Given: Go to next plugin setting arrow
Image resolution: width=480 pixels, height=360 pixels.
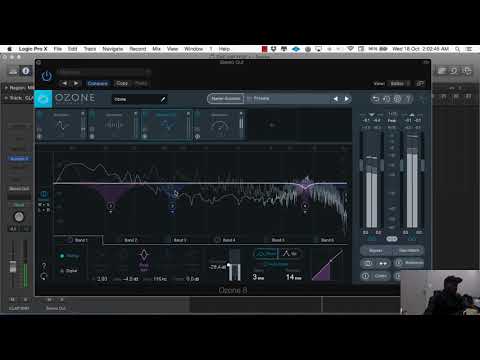Looking at the screenshot, I should [x=76, y=83].
